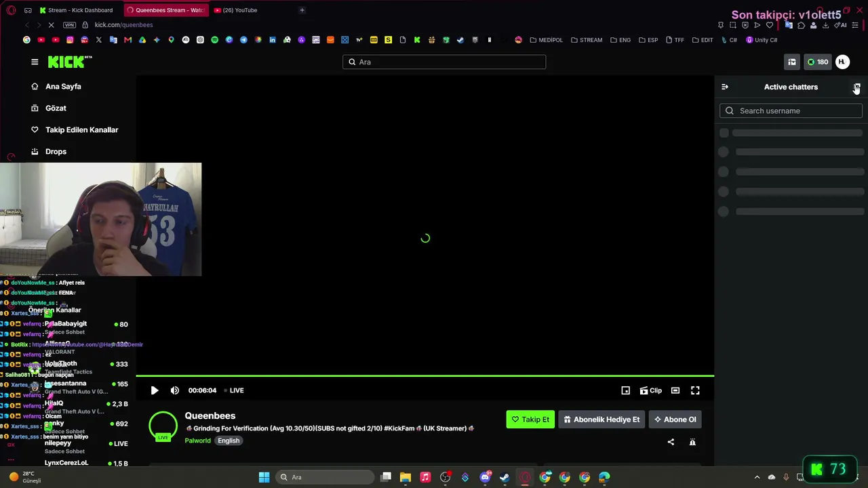
Task: Create a Clip of the stream
Action: [651, 390]
